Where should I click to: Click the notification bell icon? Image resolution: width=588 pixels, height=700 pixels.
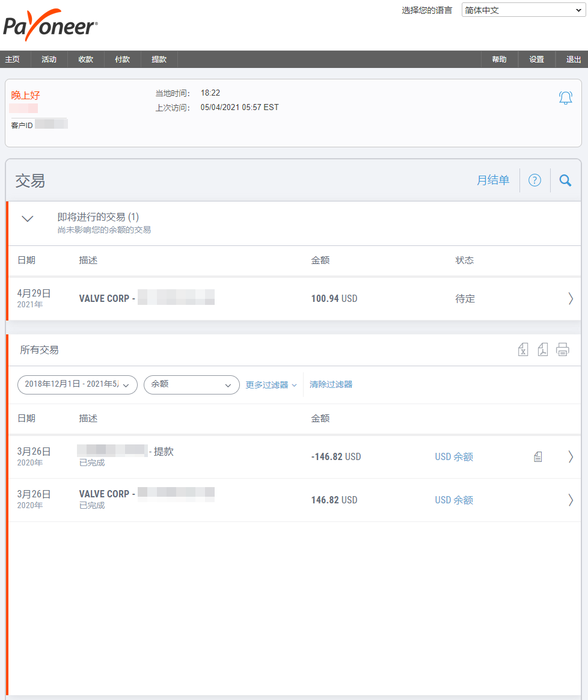click(x=565, y=98)
